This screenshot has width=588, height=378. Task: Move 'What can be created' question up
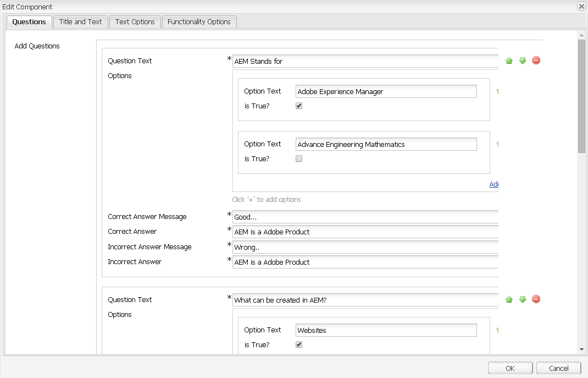coord(509,299)
